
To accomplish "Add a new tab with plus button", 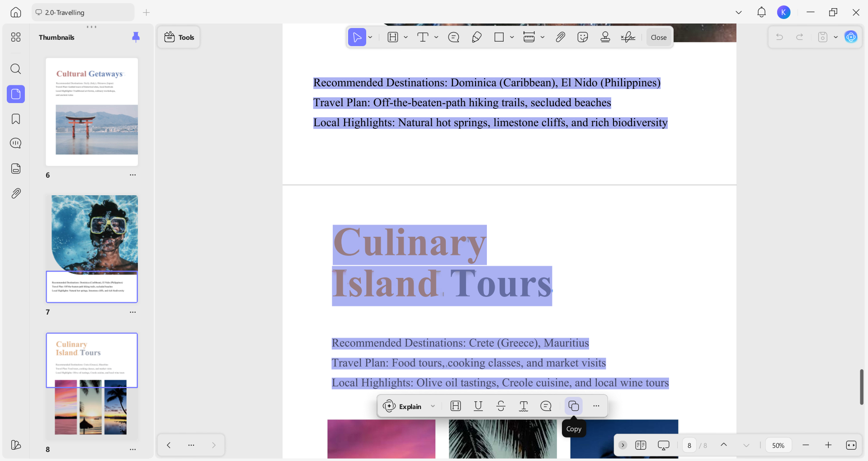I will click(146, 12).
